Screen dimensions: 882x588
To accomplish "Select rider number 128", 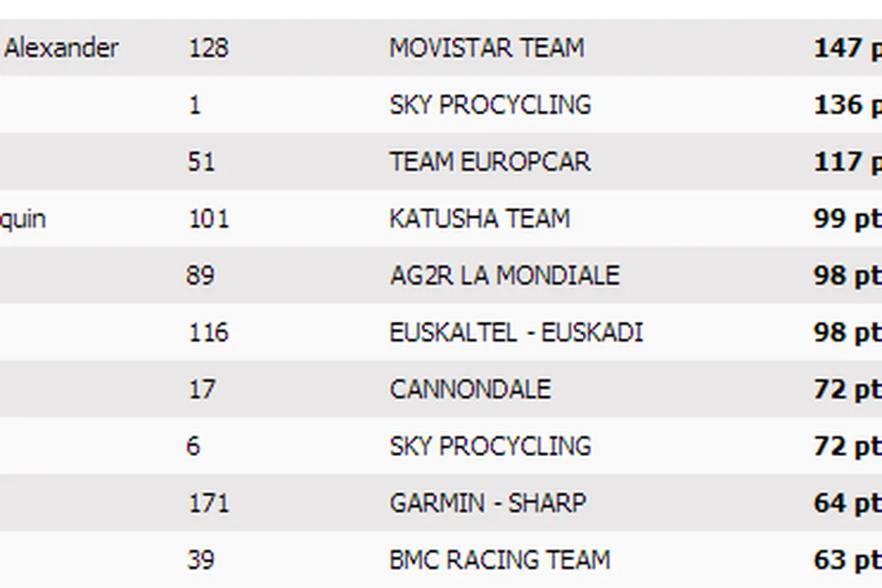I will point(207,48).
